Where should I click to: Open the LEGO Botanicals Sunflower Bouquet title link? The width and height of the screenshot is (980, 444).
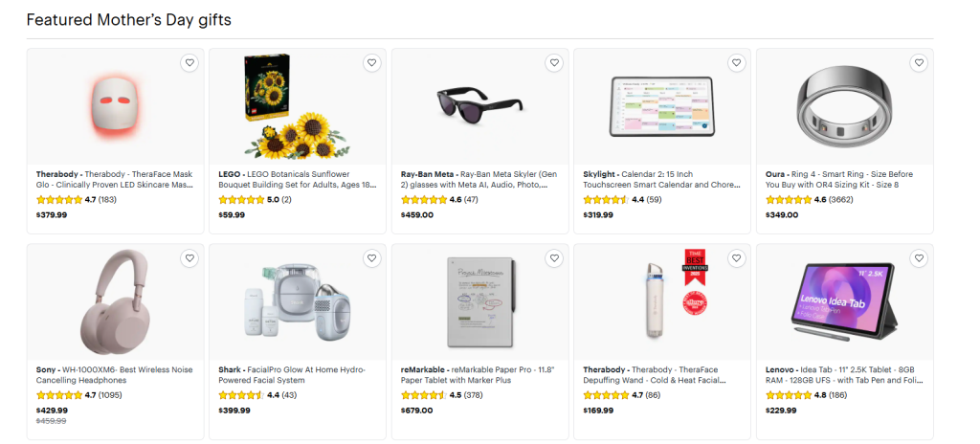pos(297,179)
